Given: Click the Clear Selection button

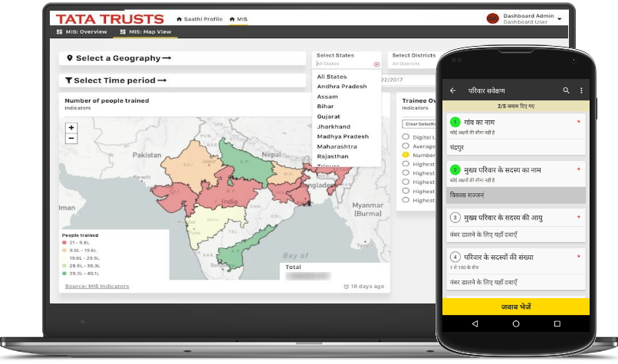Looking at the screenshot, I should pyautogui.click(x=419, y=124).
